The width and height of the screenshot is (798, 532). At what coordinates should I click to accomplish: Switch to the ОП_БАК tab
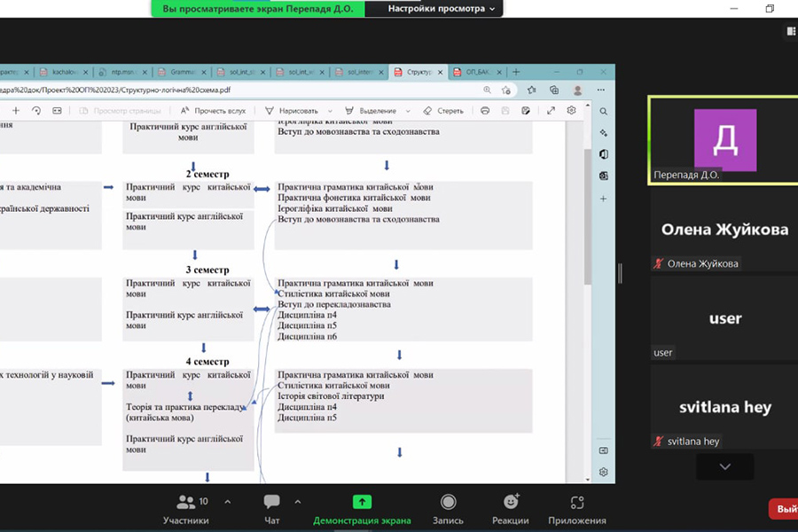click(x=476, y=73)
